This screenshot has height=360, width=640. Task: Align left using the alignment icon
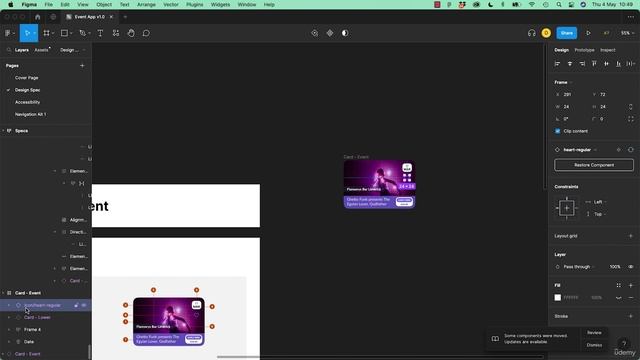558,64
